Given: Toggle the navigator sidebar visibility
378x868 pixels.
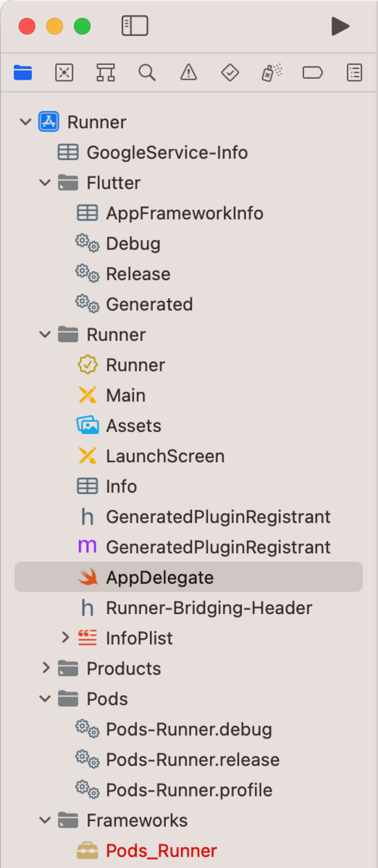Looking at the screenshot, I should [135, 26].
